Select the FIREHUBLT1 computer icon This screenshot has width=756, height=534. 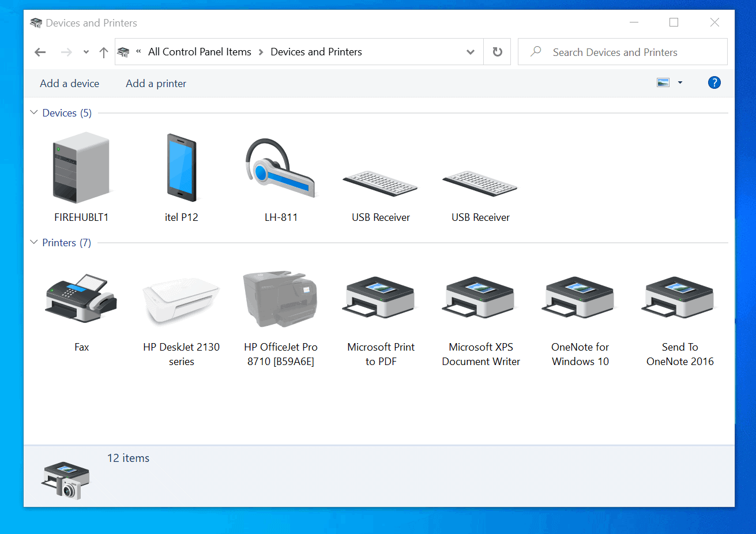click(x=81, y=167)
